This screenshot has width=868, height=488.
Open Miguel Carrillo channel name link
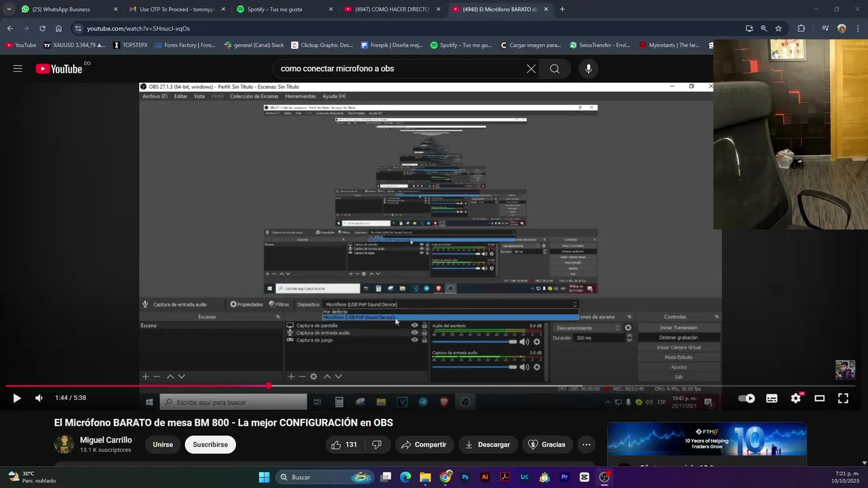pos(106,440)
